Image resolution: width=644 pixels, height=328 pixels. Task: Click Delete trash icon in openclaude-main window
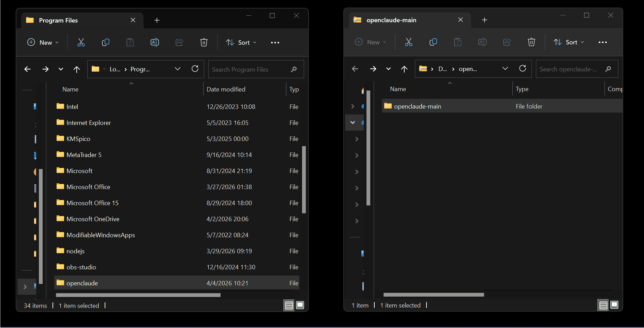coord(531,42)
